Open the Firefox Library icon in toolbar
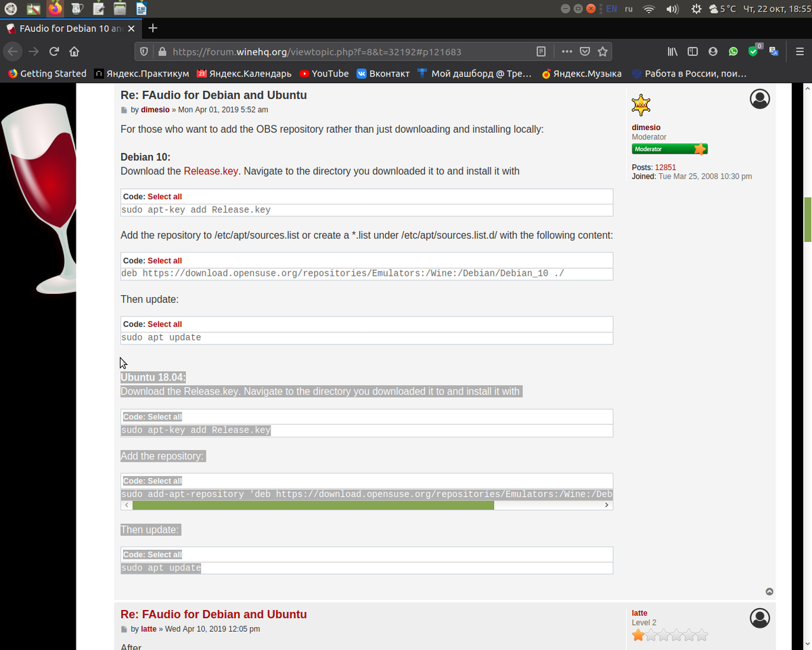The height and width of the screenshot is (650, 812). [x=672, y=51]
